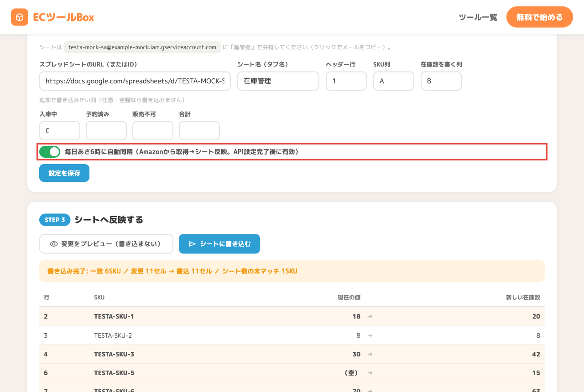Select the SKU列 input containing A

click(394, 81)
